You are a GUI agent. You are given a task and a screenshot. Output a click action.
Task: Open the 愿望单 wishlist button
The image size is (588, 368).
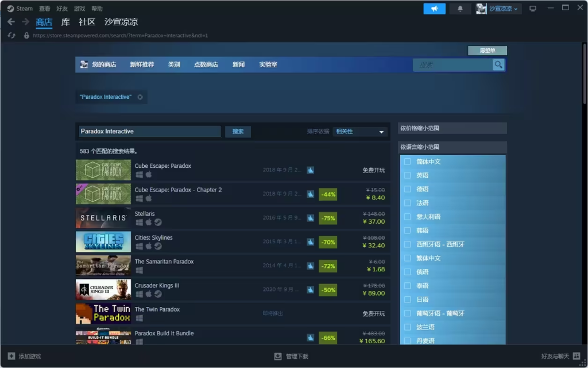click(488, 51)
